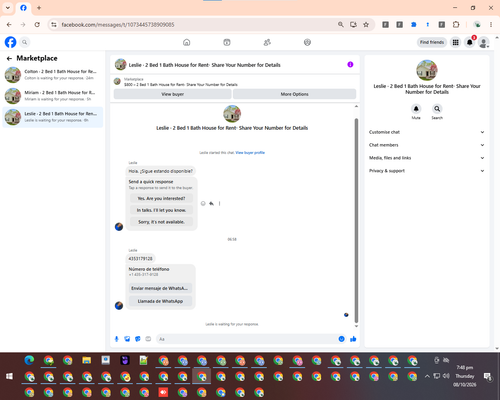Open the Facebook search magnifier

[x=24, y=42]
